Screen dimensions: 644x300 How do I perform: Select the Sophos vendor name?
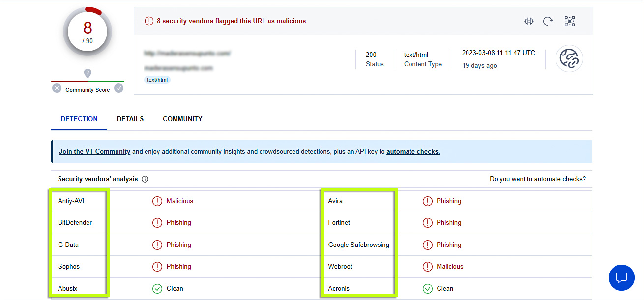[x=69, y=266]
